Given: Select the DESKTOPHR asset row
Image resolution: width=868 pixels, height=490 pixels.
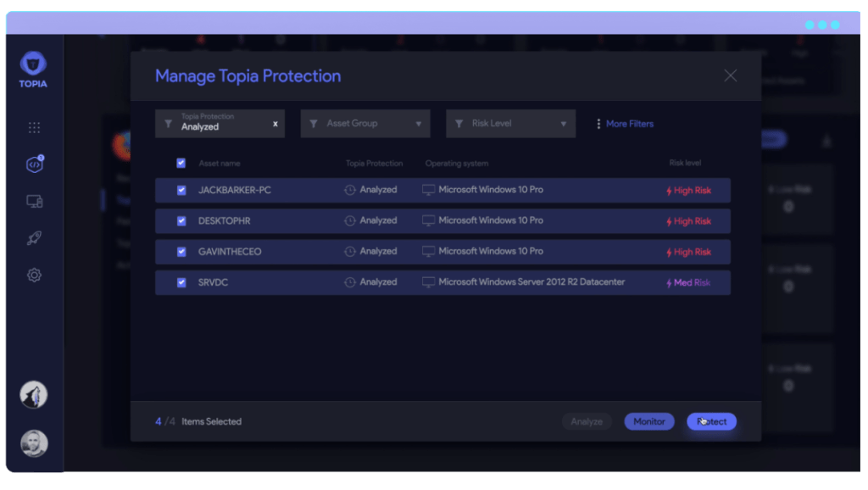Looking at the screenshot, I should (442, 221).
